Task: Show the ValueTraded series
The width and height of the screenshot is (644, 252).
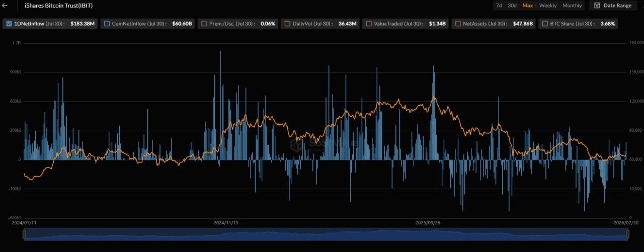Action: pyautogui.click(x=369, y=23)
